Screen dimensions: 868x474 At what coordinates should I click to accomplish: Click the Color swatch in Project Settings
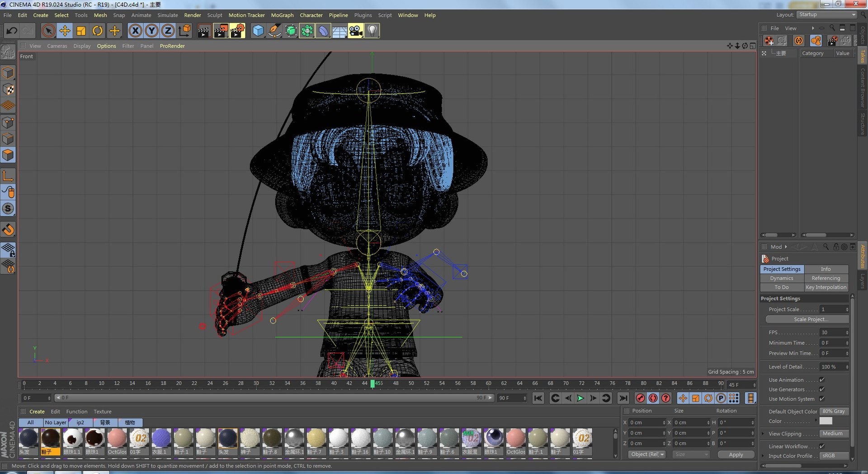coord(826,421)
